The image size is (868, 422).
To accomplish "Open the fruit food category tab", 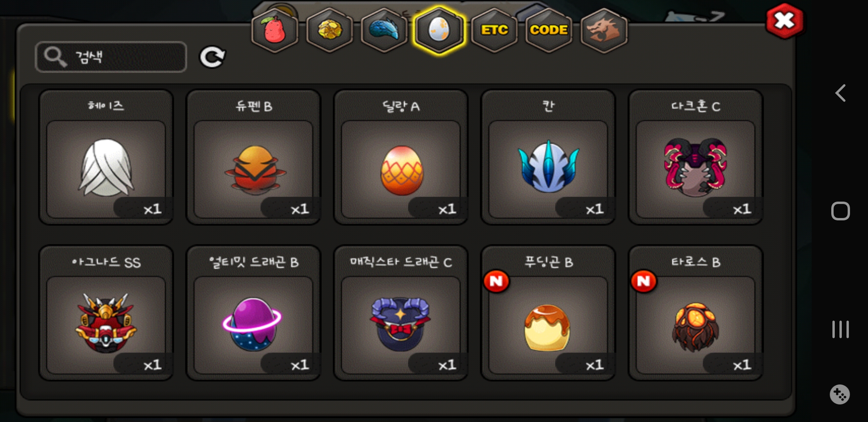I will tap(275, 30).
